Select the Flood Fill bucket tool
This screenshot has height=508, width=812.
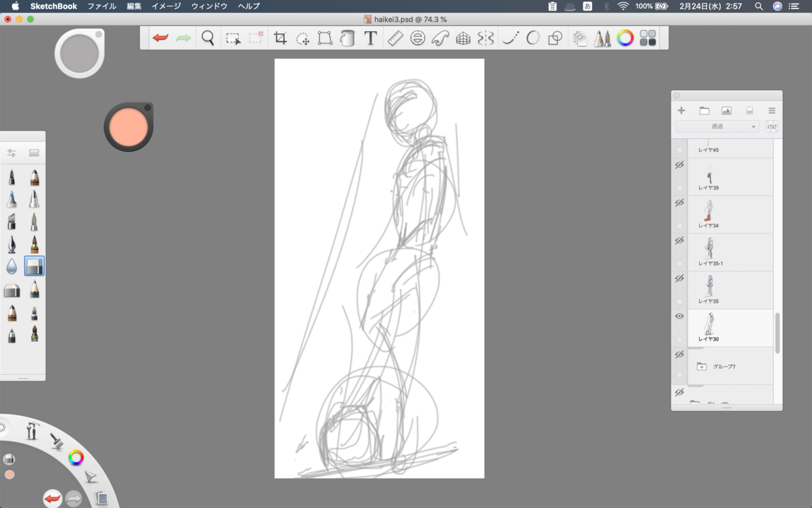(347, 39)
